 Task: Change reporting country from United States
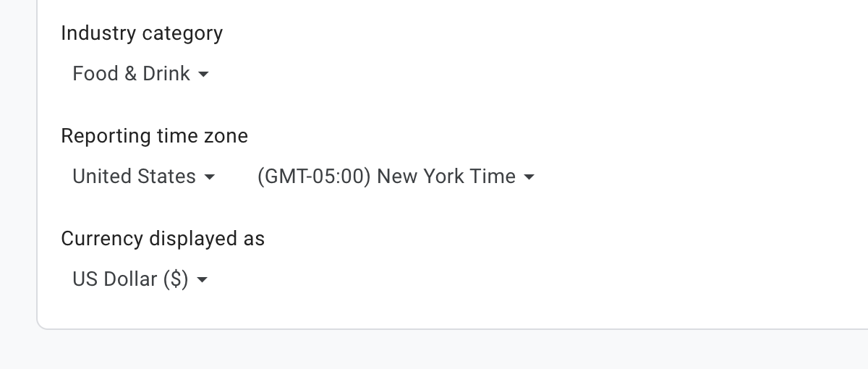coord(135,177)
